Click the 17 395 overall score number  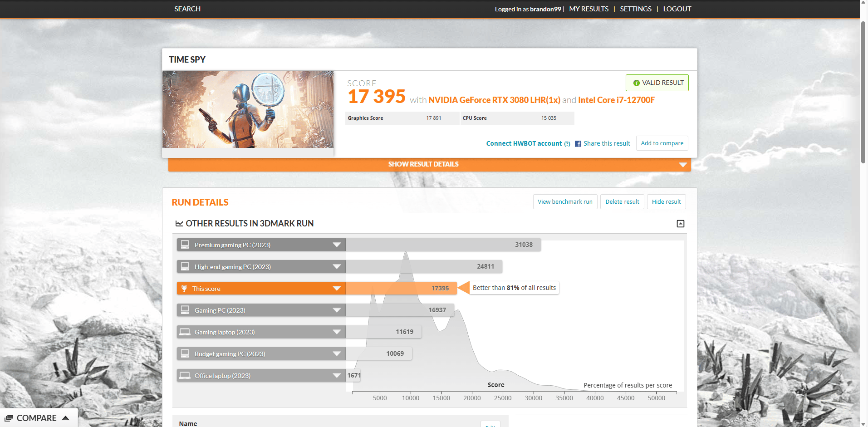pos(377,97)
